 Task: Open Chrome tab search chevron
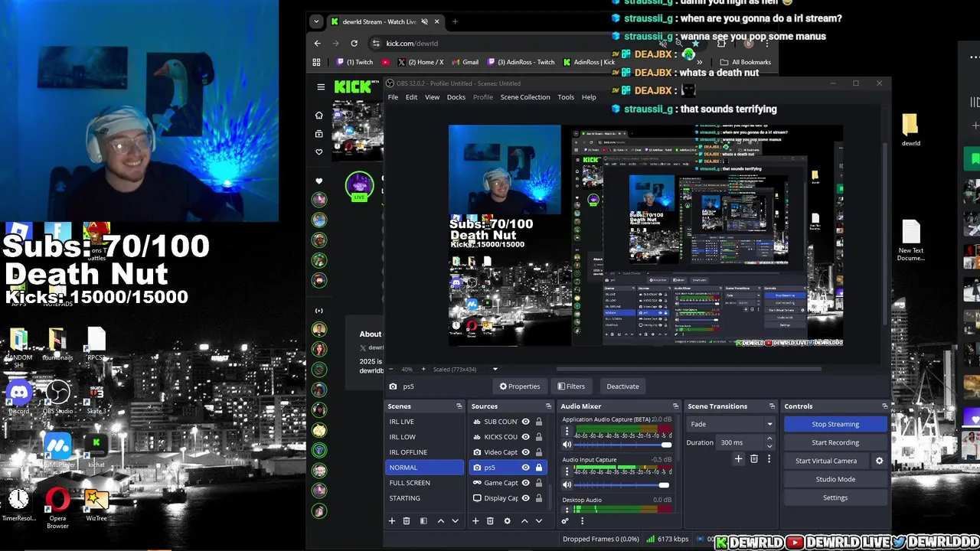[317, 21]
